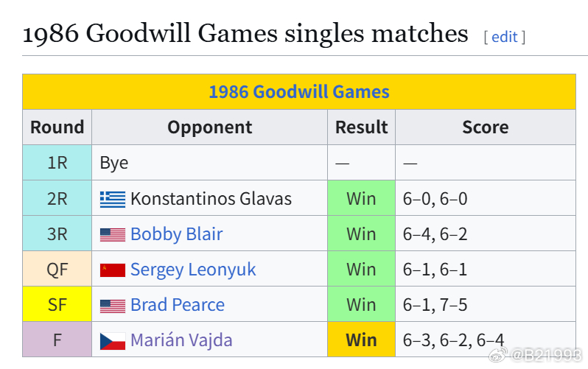
Task: Open the 1986 Goodwill Games header link
Action: tap(299, 92)
